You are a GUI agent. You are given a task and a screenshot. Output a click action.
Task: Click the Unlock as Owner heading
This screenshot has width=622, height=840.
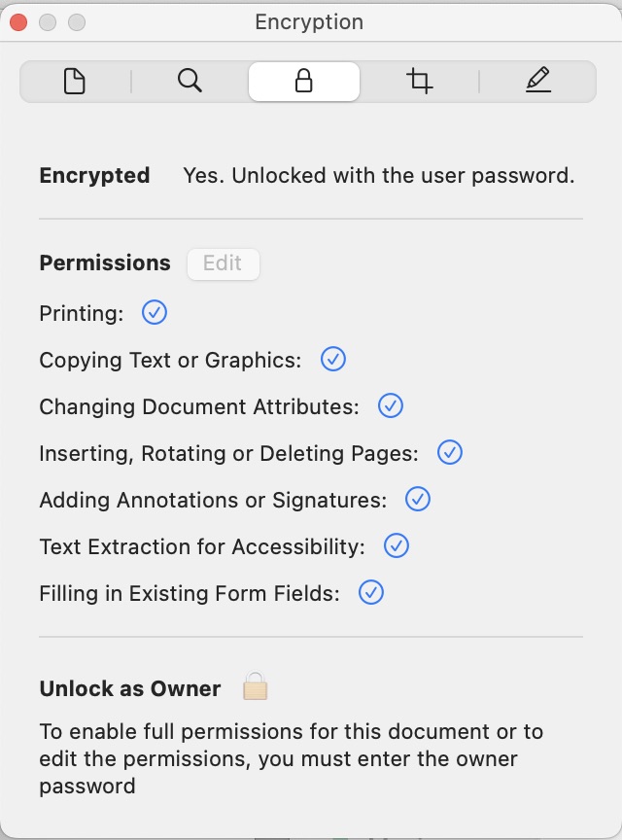point(130,689)
